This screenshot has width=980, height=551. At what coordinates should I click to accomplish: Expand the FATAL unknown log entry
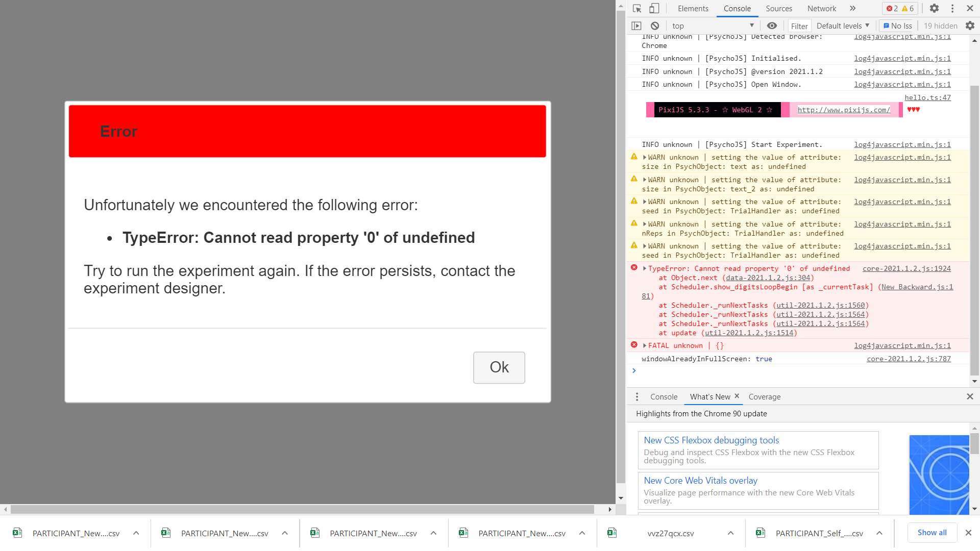tap(645, 346)
